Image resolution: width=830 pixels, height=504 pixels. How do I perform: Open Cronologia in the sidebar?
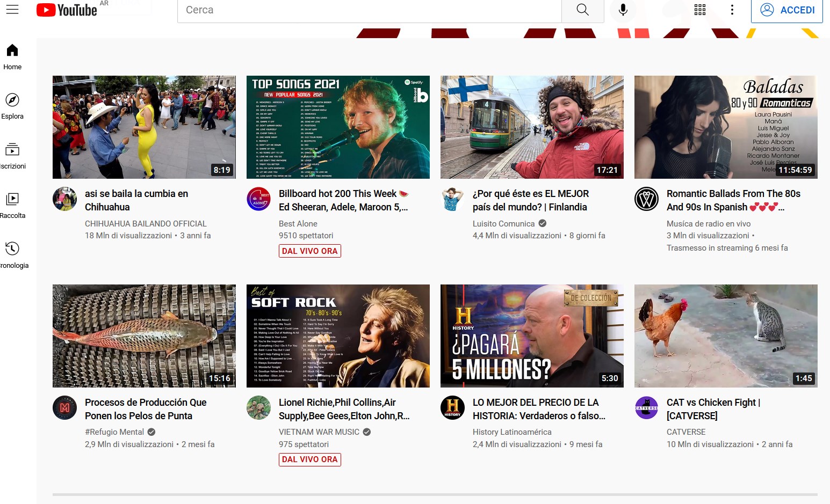coord(12,255)
